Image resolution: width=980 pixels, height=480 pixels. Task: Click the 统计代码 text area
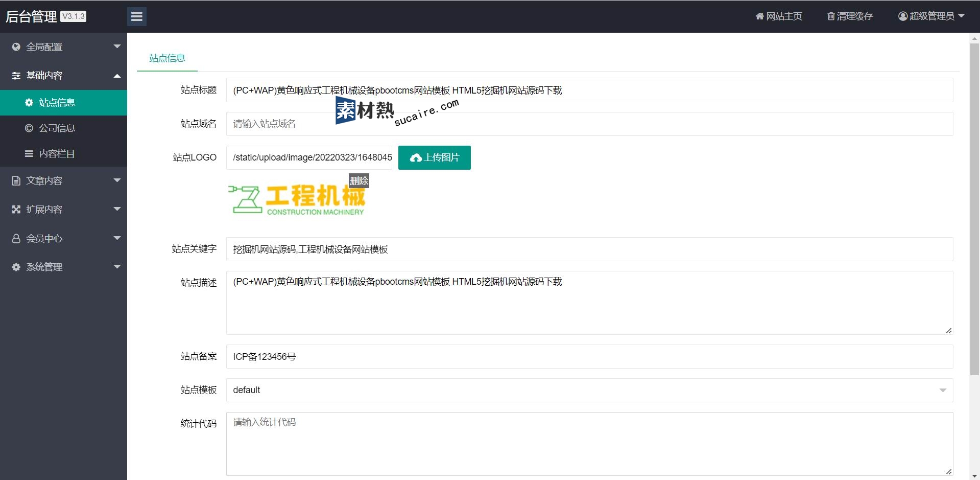point(589,444)
